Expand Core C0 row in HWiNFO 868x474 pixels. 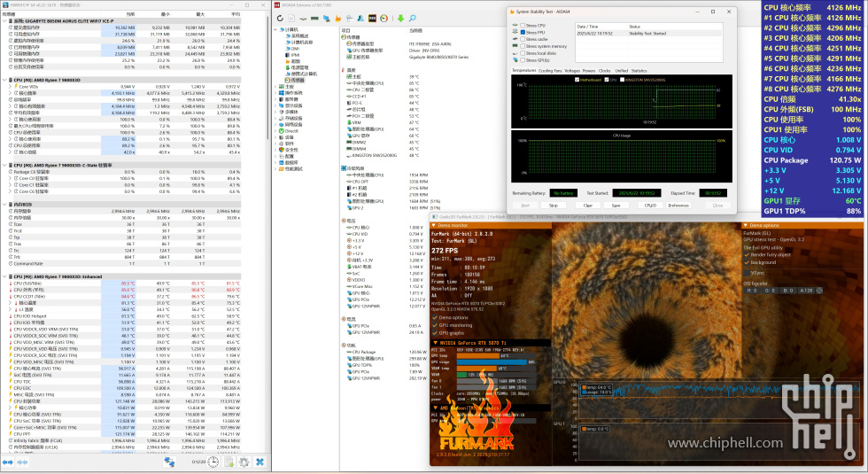(x=10, y=178)
